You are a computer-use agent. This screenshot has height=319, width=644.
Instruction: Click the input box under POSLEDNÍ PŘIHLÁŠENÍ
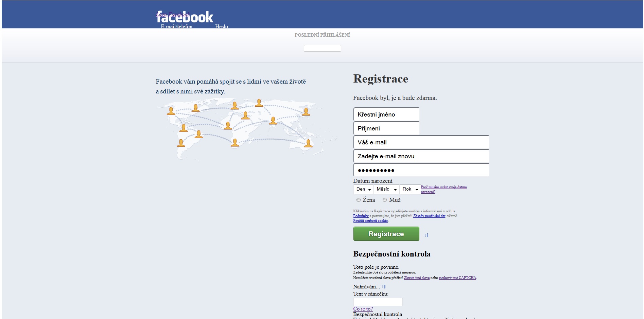[323, 48]
